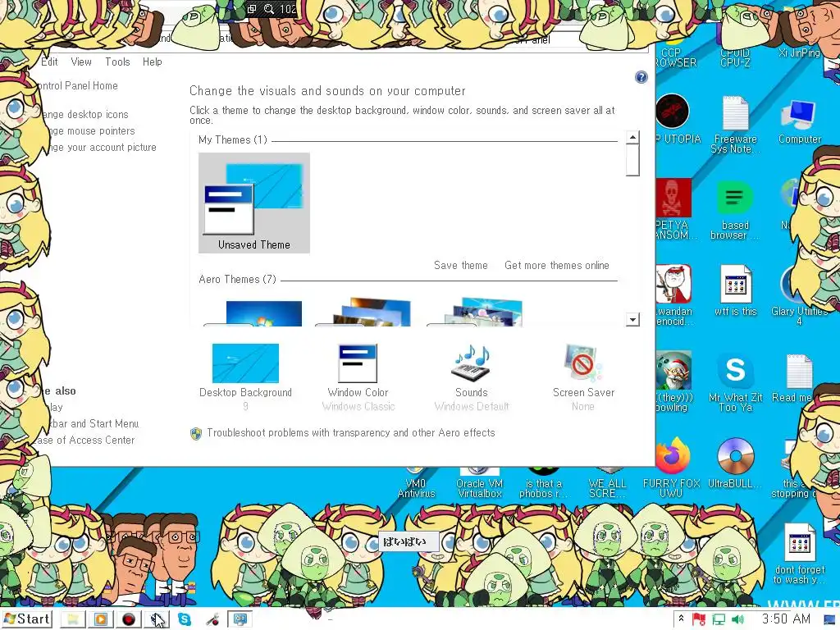Select Oracle VM Virtualbox desktop icon
The height and width of the screenshot is (630, 840).
pyautogui.click(x=479, y=482)
